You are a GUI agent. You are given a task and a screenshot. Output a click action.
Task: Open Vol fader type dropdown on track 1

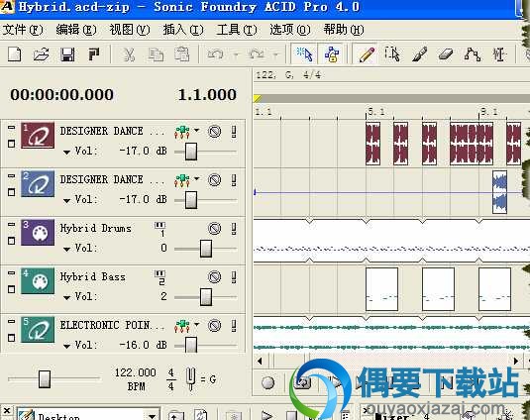point(67,153)
